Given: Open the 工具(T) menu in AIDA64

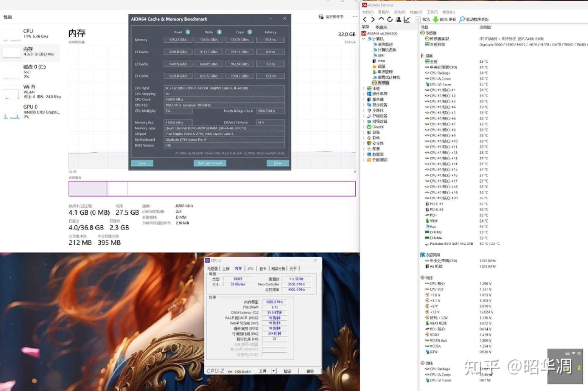Looking at the screenshot, I should click(432, 12).
